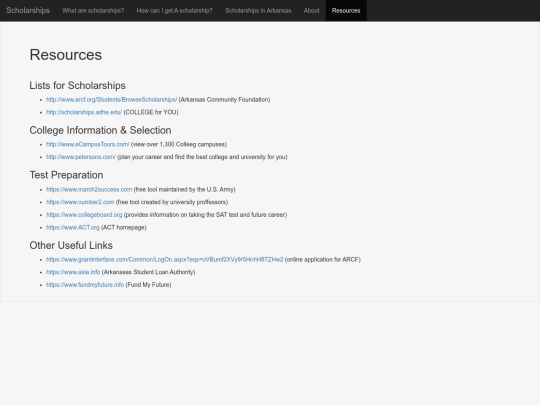Select the Resources nav item
This screenshot has height=405, width=540.
[346, 11]
